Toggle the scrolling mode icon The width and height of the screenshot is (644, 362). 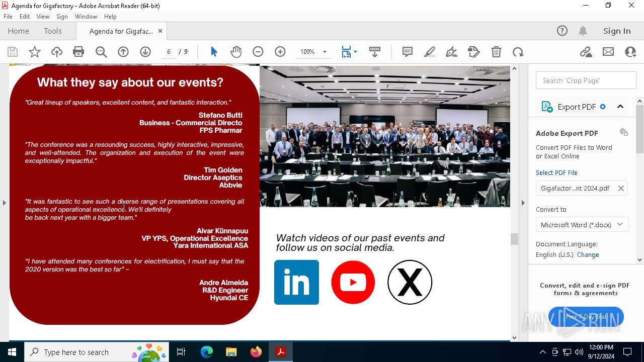click(x=375, y=52)
